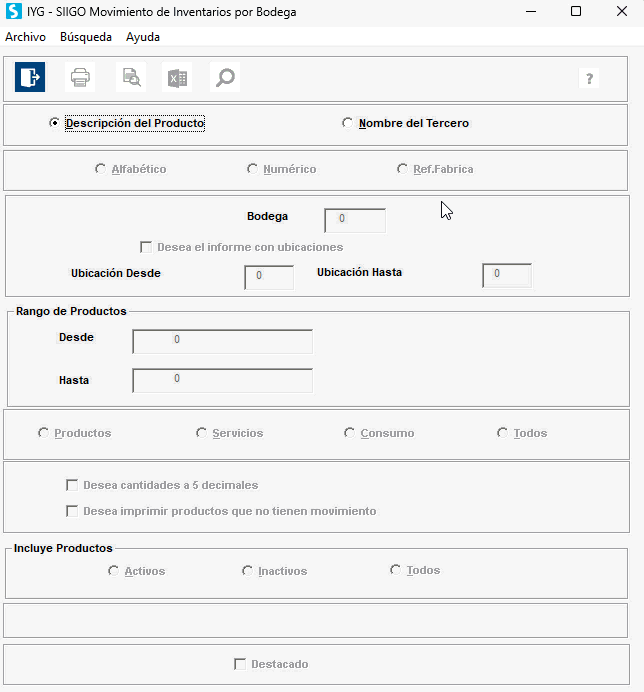The image size is (644, 692).
Task: Click the magnifying glass search icon
Action: [x=225, y=77]
